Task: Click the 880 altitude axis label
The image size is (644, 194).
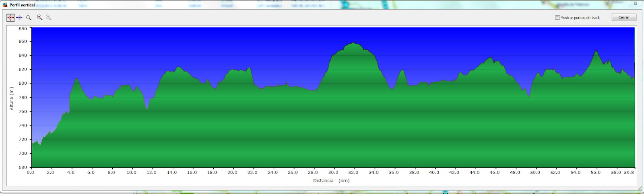Action: pyautogui.click(x=23, y=29)
